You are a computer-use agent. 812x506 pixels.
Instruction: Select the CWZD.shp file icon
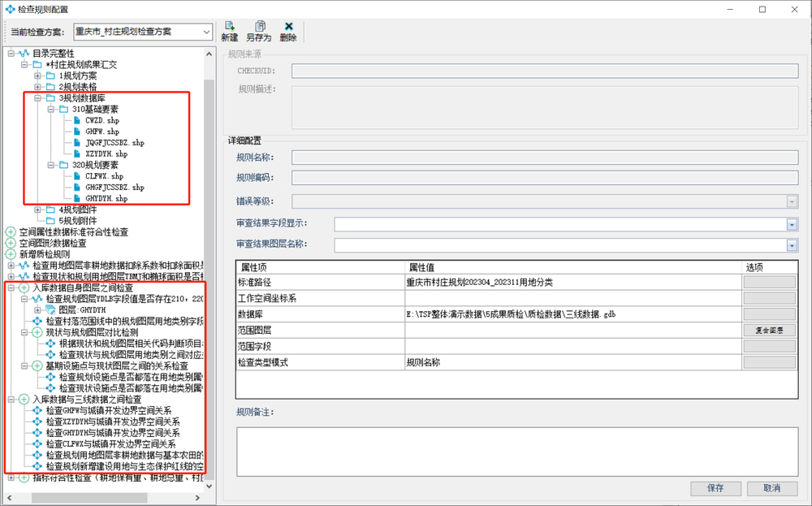(77, 120)
